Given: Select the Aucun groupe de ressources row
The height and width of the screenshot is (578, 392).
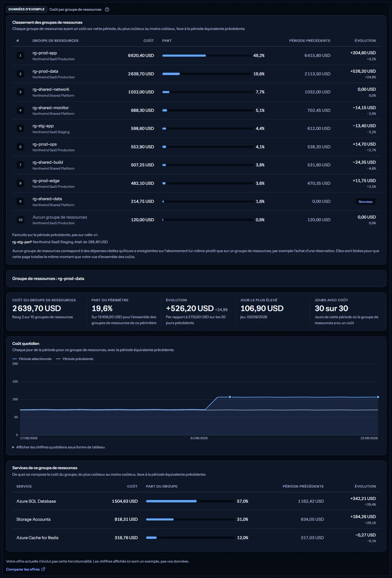Looking at the screenshot, I should tap(196, 220).
